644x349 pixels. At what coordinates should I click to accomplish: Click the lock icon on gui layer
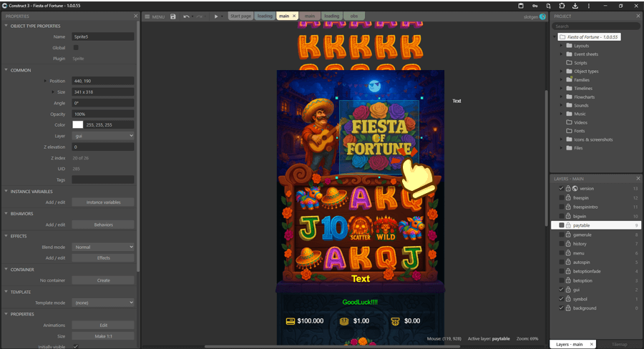tap(568, 290)
